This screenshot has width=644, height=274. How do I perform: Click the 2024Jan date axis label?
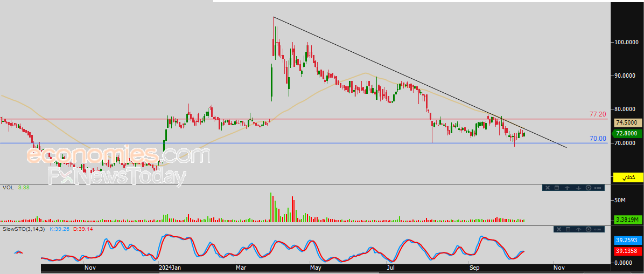point(170,268)
